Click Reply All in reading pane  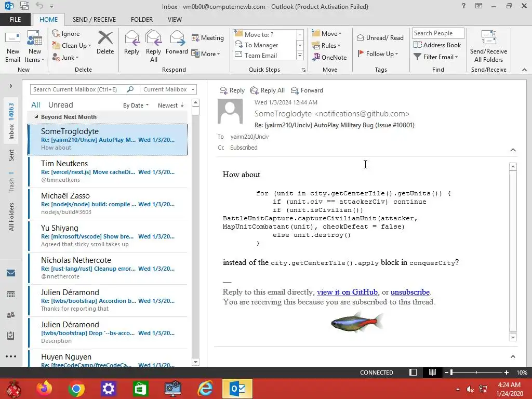(268, 90)
